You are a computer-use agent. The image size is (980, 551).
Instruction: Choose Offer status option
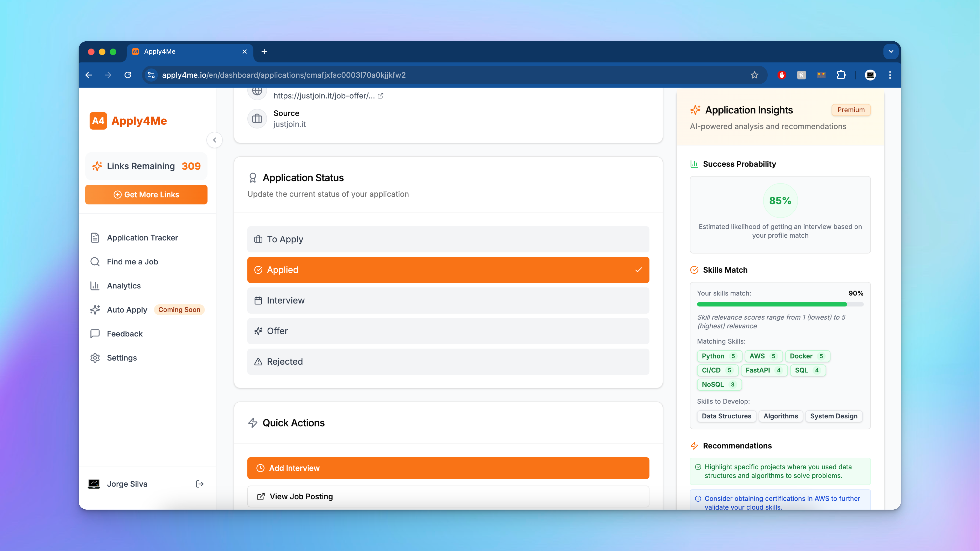[448, 331]
